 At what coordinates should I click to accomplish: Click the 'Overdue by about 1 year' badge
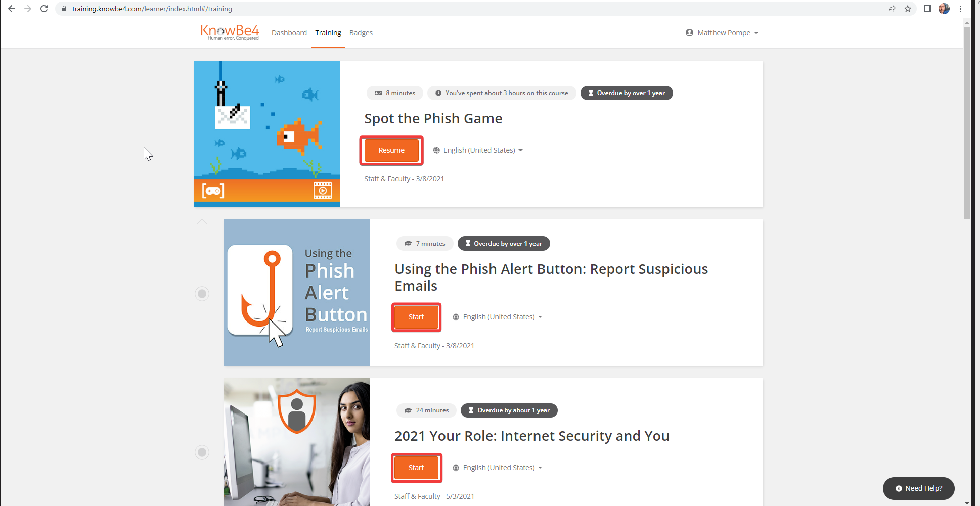(x=509, y=410)
